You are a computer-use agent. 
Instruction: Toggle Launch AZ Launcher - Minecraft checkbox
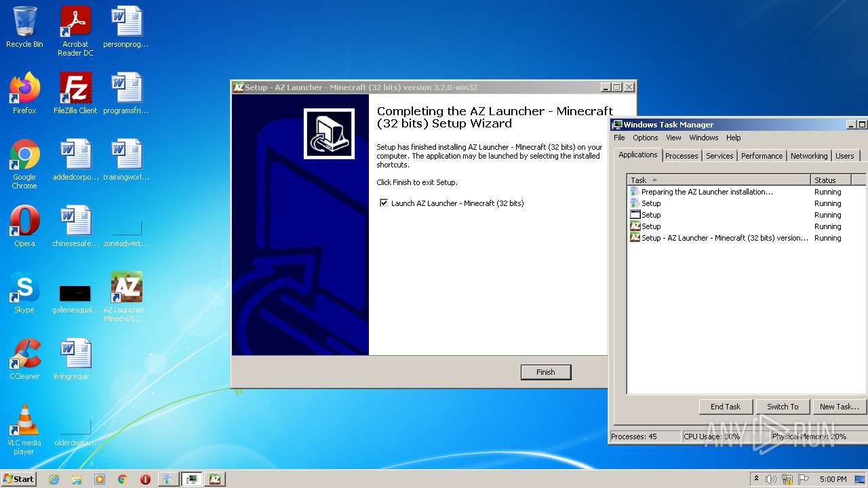click(384, 203)
